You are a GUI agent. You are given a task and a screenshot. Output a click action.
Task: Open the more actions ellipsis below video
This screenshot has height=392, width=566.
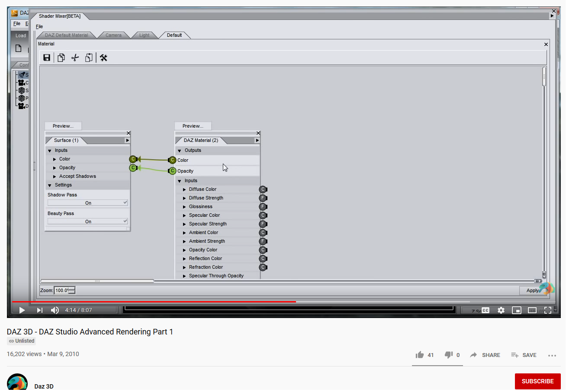[552, 356]
